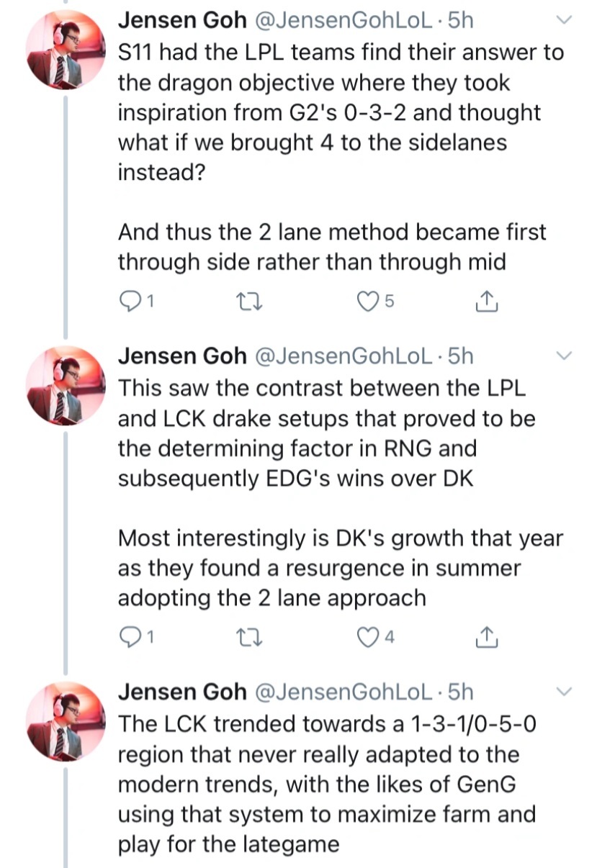Reply to the LPL and LCK drake setups tweet
The image size is (597, 868).
[128, 636]
